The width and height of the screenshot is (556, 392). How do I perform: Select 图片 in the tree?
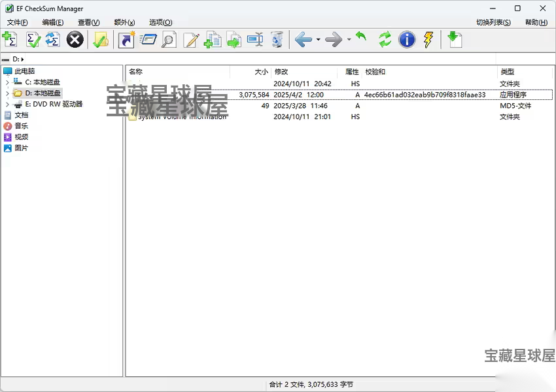[x=22, y=148]
